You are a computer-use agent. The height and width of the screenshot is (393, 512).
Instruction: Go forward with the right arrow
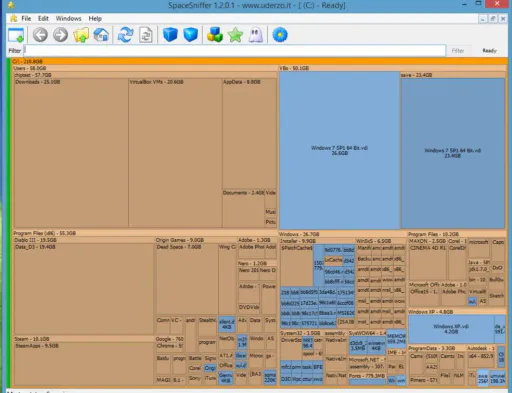click(60, 35)
